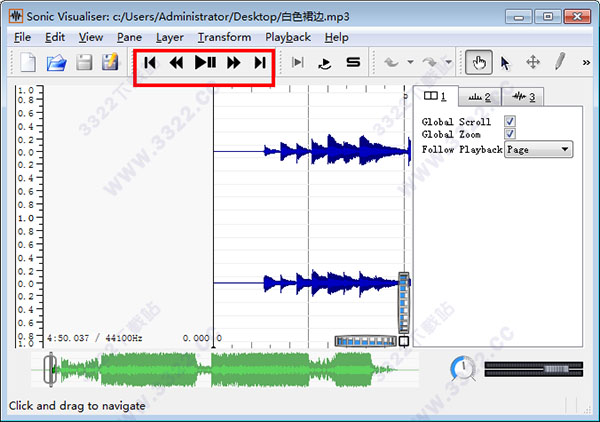Click the Fast Forward button
This screenshot has width=600, height=422.
click(233, 62)
